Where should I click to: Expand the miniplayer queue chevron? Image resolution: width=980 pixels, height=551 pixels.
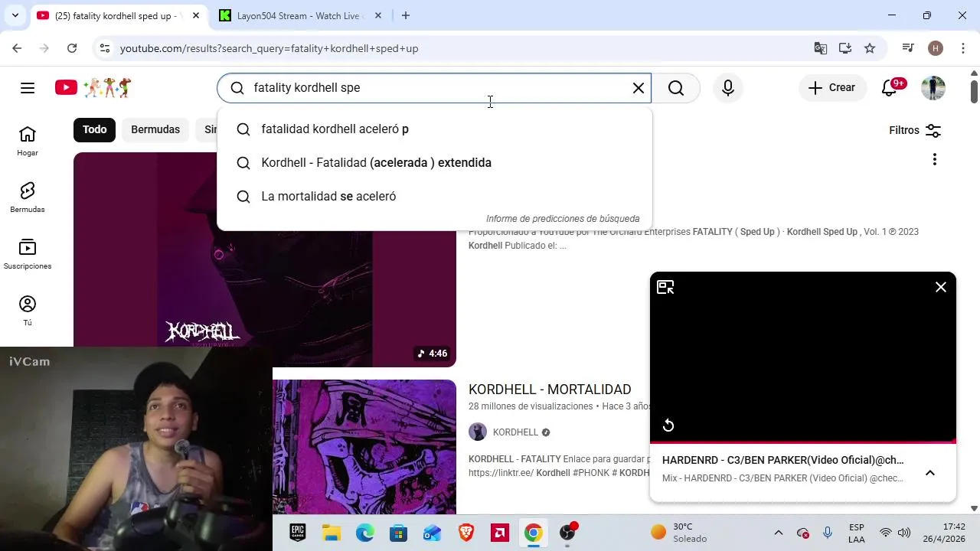pyautogui.click(x=930, y=473)
